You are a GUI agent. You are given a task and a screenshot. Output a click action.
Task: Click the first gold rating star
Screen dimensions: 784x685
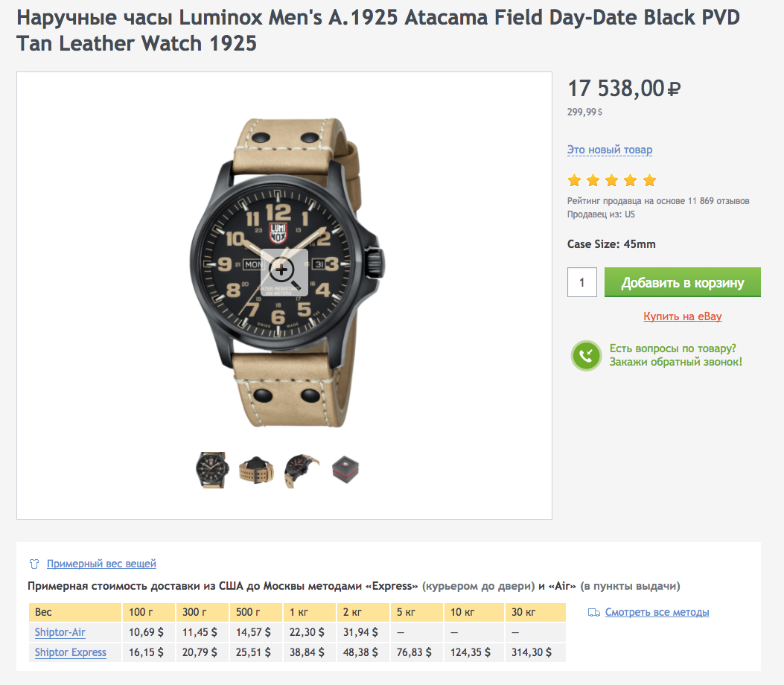tap(574, 180)
